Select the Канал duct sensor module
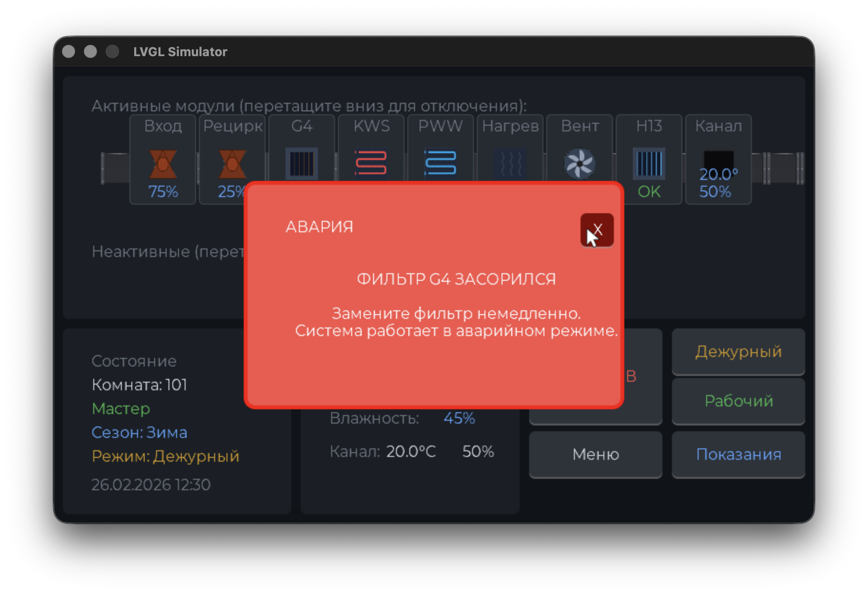The height and width of the screenshot is (594, 868). [718, 162]
